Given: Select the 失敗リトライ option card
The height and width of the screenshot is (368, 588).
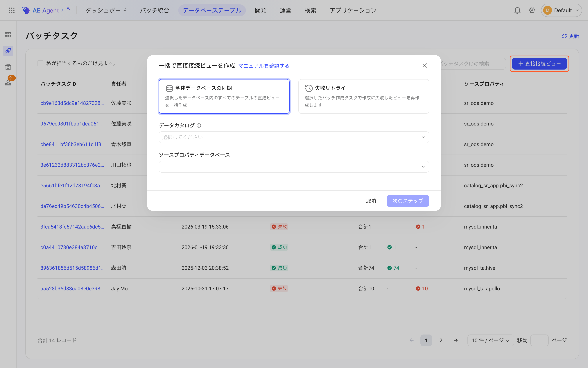Looking at the screenshot, I should [x=364, y=96].
